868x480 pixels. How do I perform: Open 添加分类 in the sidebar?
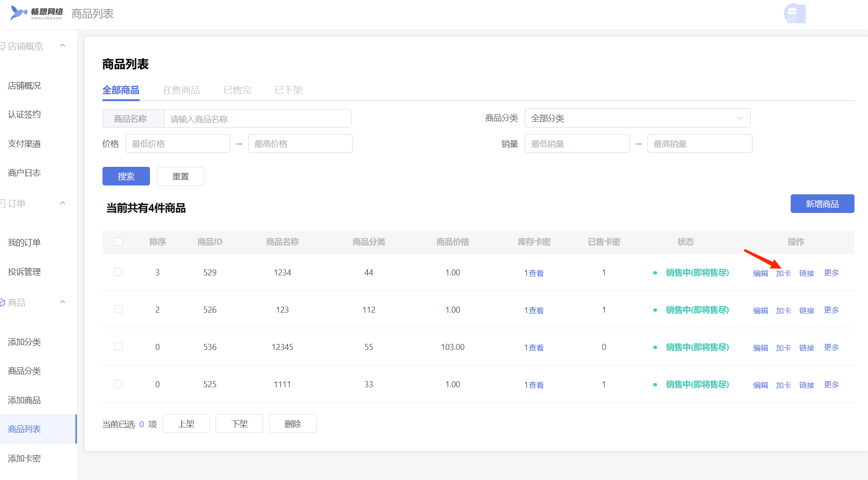[x=24, y=342]
